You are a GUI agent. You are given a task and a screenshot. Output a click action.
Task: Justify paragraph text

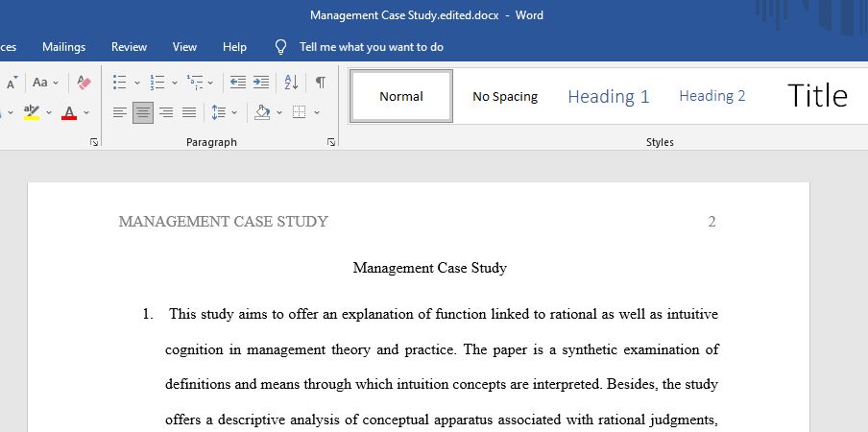point(189,113)
